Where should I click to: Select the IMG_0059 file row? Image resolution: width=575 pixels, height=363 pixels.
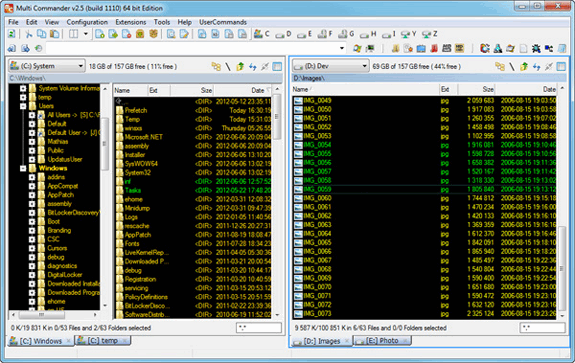click(425, 190)
